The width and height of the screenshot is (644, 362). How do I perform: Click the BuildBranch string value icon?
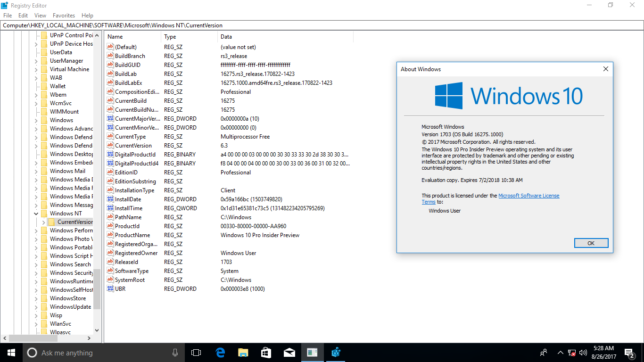pos(110,56)
